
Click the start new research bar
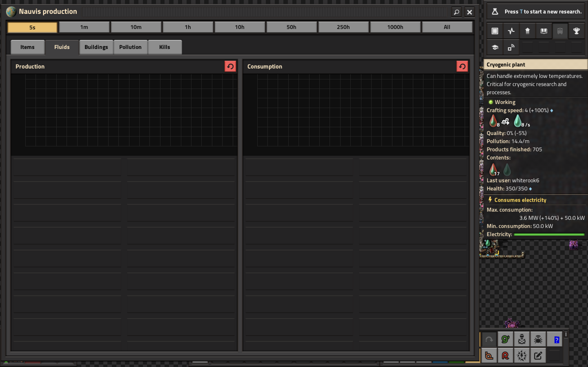tap(536, 12)
